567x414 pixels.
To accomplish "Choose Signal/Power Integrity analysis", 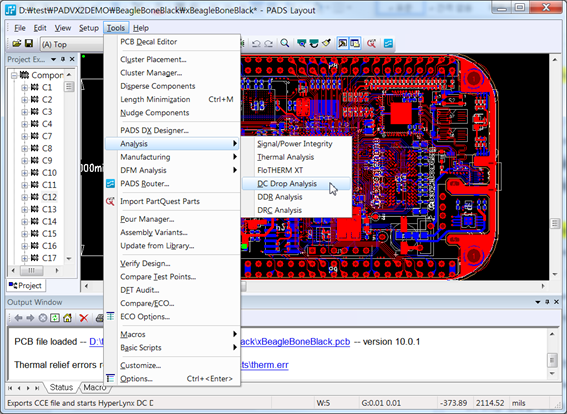I will point(296,144).
